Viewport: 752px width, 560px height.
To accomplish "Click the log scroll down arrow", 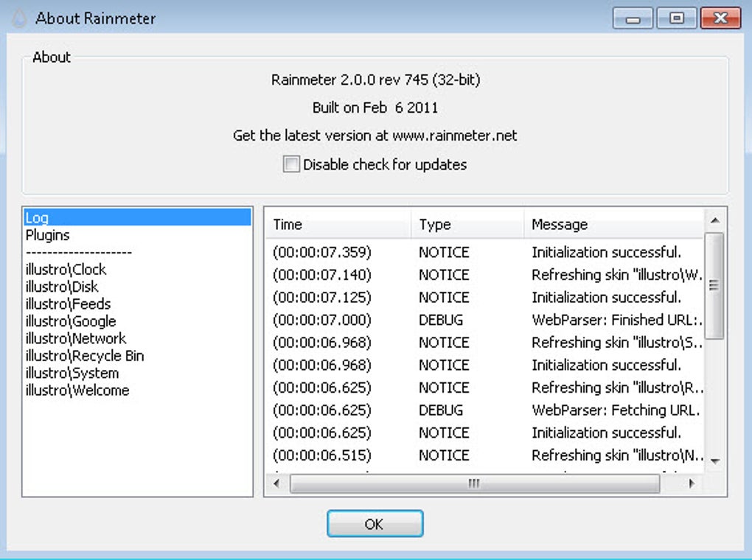I will point(714,461).
